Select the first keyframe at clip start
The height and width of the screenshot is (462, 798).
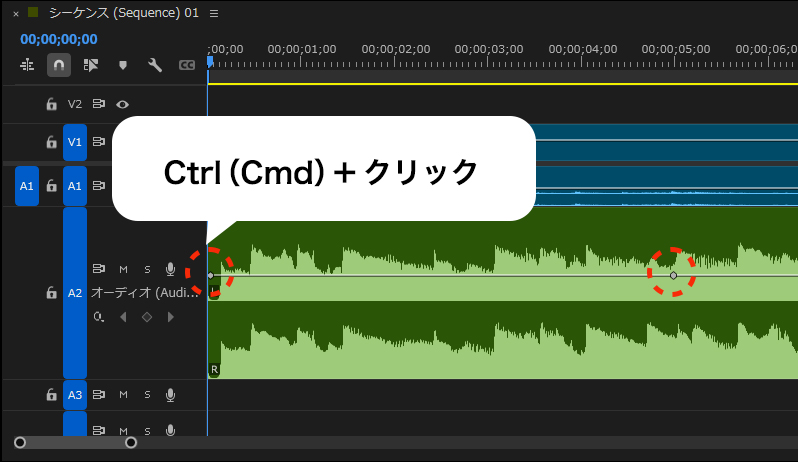pos(211,275)
